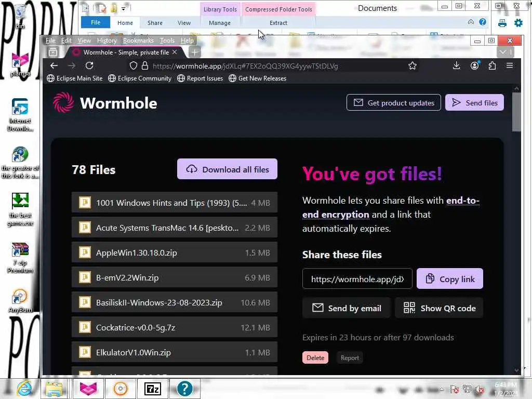Select ElkulatorV1.0Win.zip file row
The width and height of the screenshot is (532, 399).
click(175, 352)
